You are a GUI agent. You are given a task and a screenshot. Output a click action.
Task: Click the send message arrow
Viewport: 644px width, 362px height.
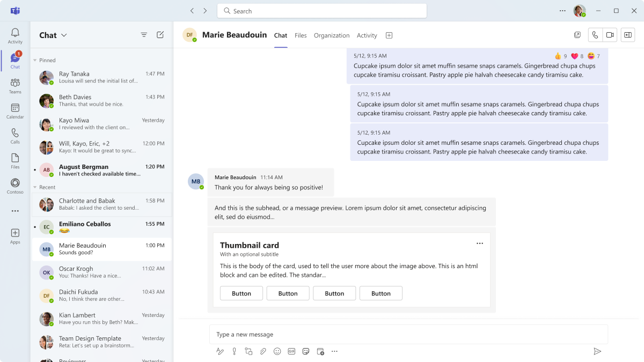coord(597,351)
